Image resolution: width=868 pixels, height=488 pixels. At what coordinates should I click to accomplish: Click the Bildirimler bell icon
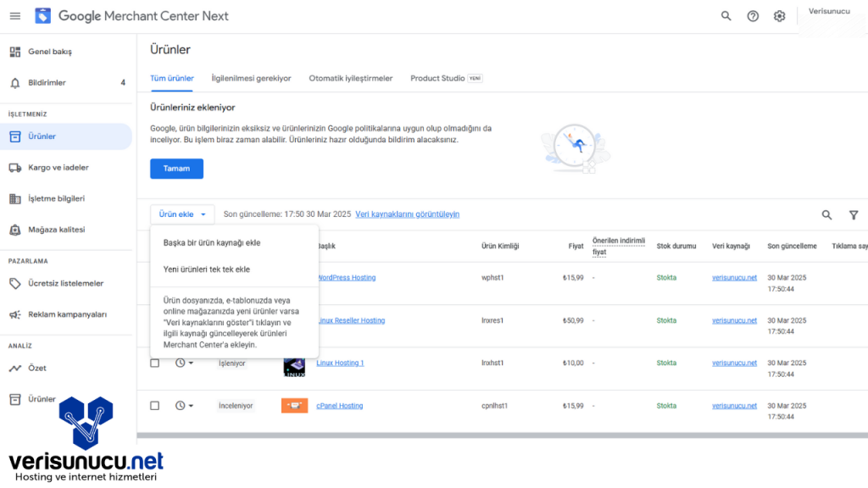tap(15, 83)
